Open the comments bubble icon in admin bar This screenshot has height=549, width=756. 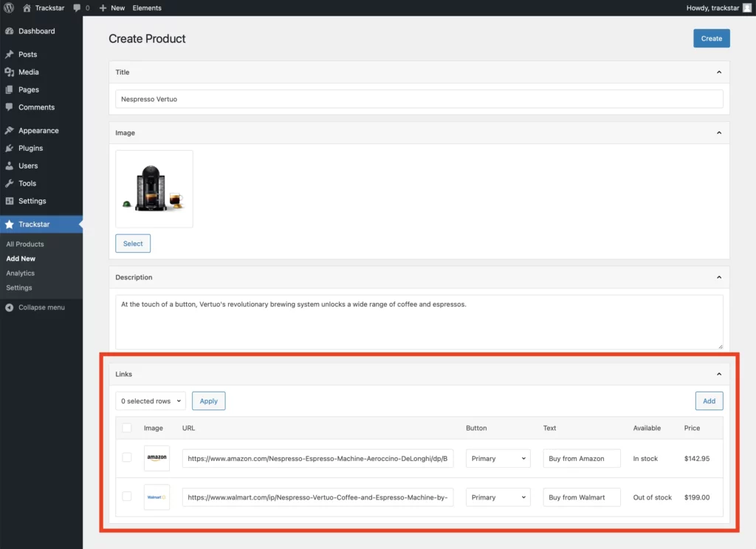(x=77, y=7)
